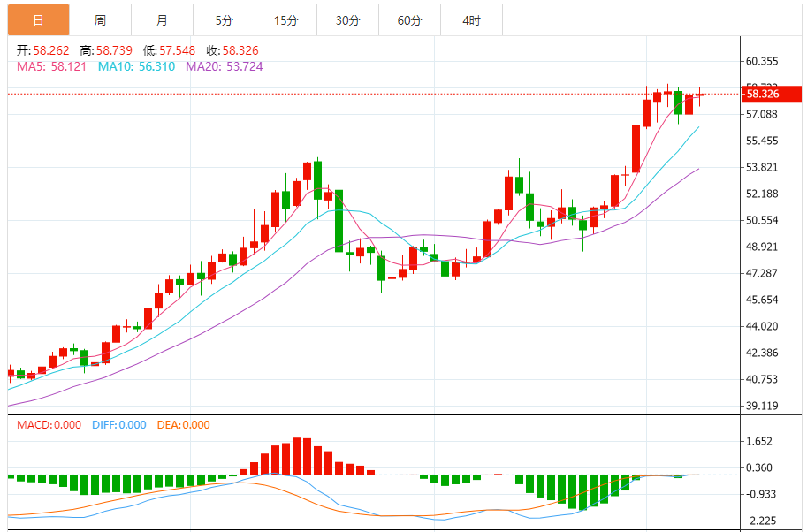Click the 60.355 price axis label
The image size is (807, 532).
[762, 61]
